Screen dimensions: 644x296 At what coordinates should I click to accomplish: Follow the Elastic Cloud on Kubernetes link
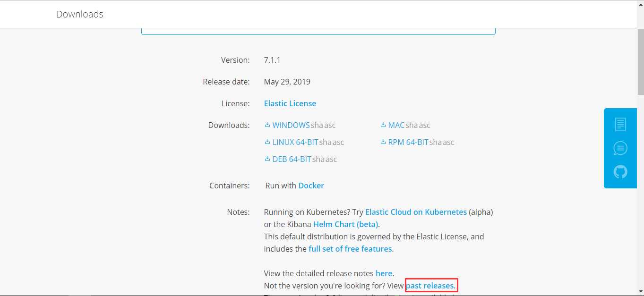pyautogui.click(x=416, y=212)
